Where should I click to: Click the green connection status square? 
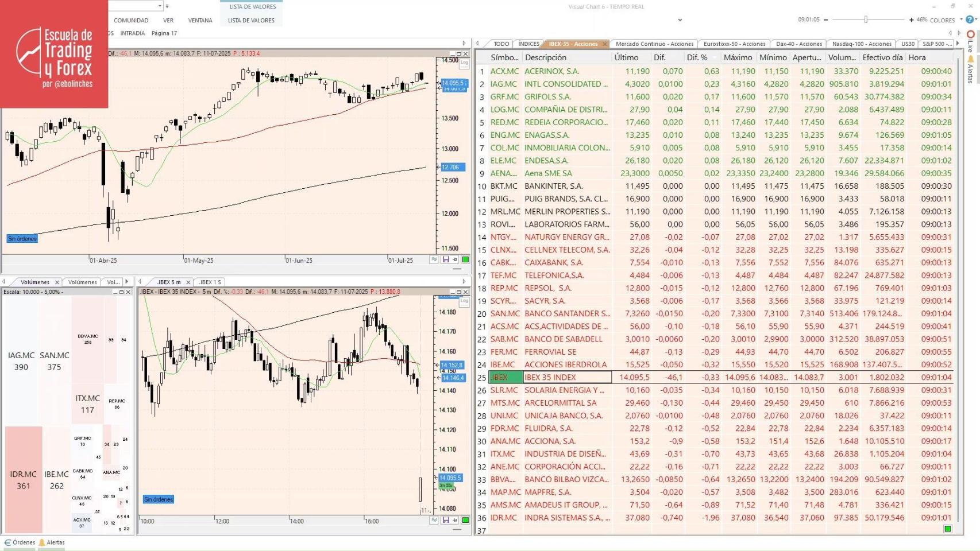[x=465, y=259]
